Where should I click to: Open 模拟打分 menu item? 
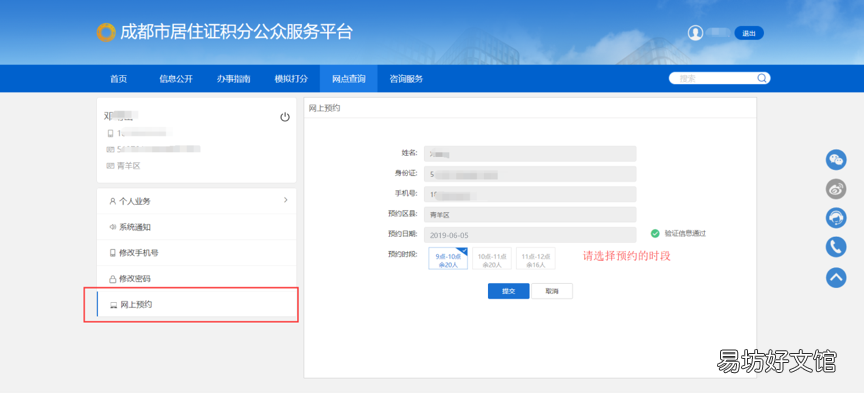click(x=291, y=79)
